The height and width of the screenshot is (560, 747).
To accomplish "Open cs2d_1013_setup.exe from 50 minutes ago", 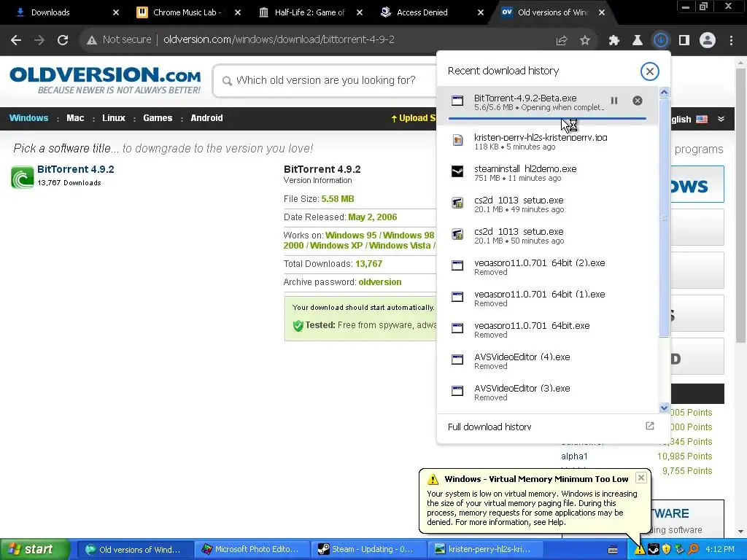I will (547, 236).
